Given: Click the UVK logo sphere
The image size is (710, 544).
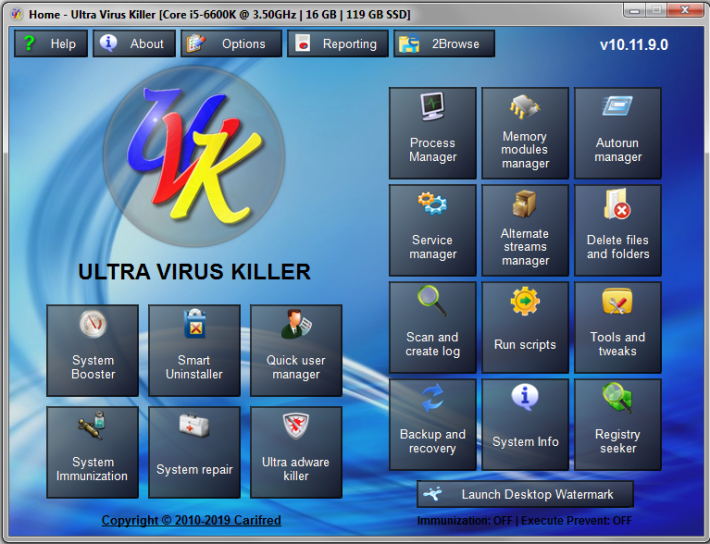Looking at the screenshot, I should 194,156.
